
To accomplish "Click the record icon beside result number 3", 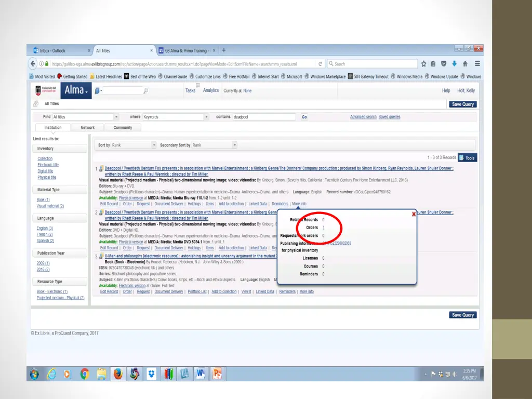I will [101, 256].
